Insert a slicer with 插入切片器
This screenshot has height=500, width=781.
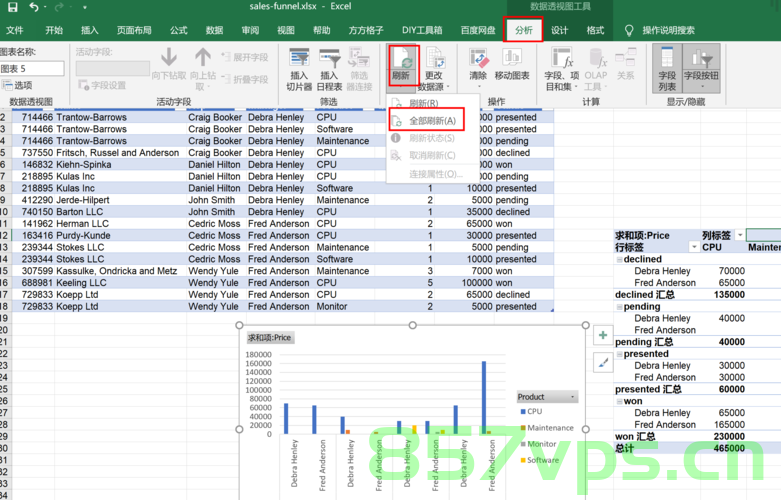299,70
